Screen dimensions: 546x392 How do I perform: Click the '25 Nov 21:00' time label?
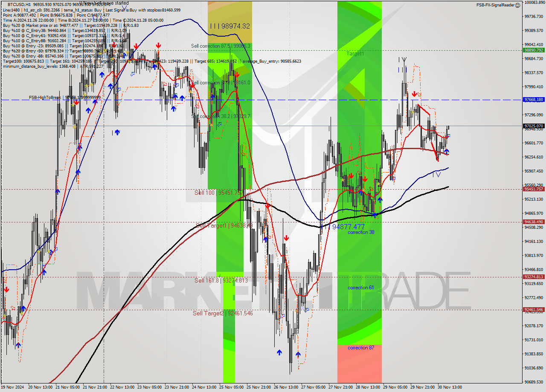click(x=259, y=387)
